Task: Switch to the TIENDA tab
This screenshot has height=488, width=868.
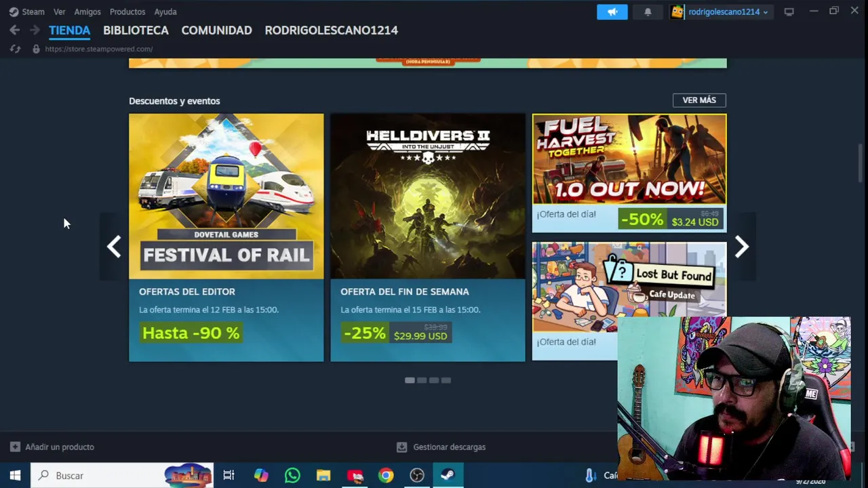Action: pyautogui.click(x=69, y=30)
